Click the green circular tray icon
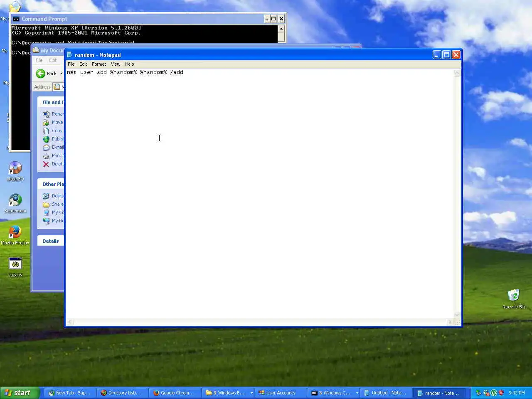Image resolution: width=532 pixels, height=399 pixels. point(494,393)
